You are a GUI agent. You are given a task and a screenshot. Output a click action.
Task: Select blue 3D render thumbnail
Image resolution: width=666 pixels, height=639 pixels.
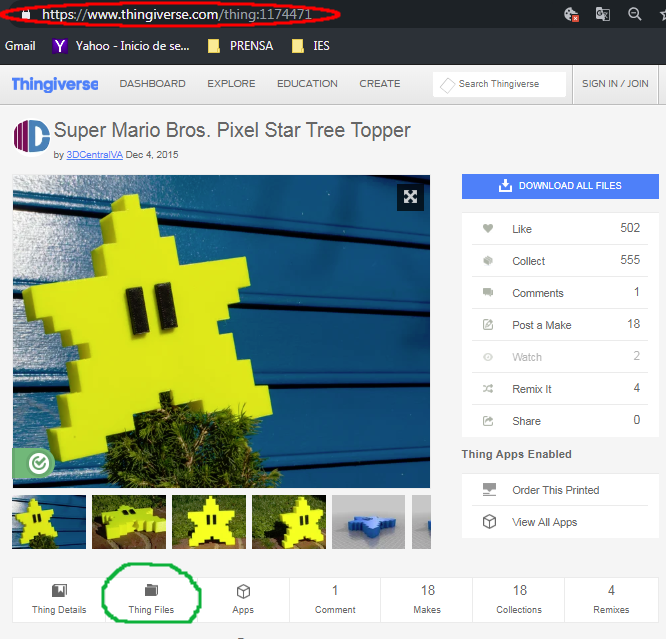coord(368,522)
